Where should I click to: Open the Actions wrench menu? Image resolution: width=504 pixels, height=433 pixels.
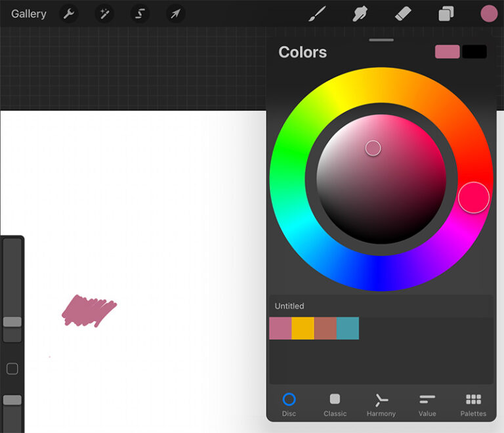[69, 14]
